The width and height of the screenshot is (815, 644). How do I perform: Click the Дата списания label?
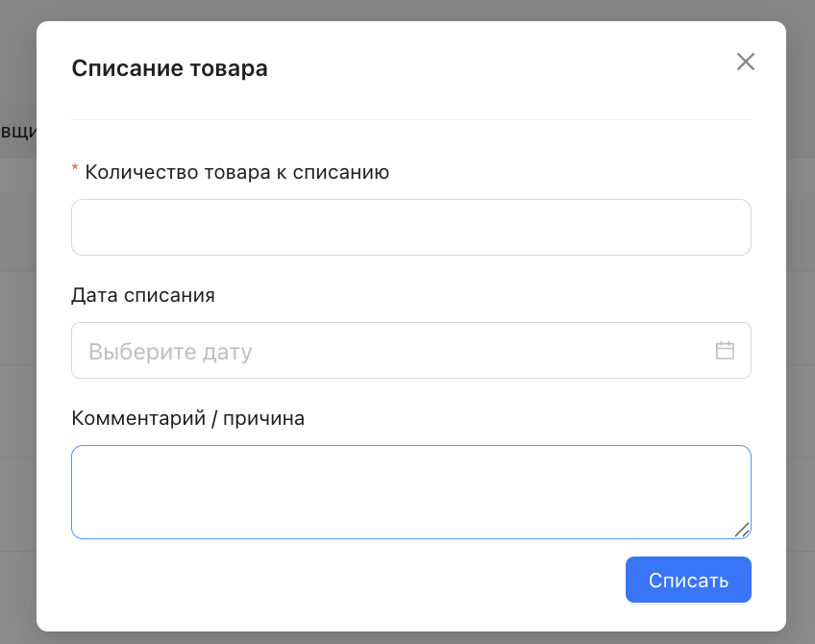(x=143, y=295)
